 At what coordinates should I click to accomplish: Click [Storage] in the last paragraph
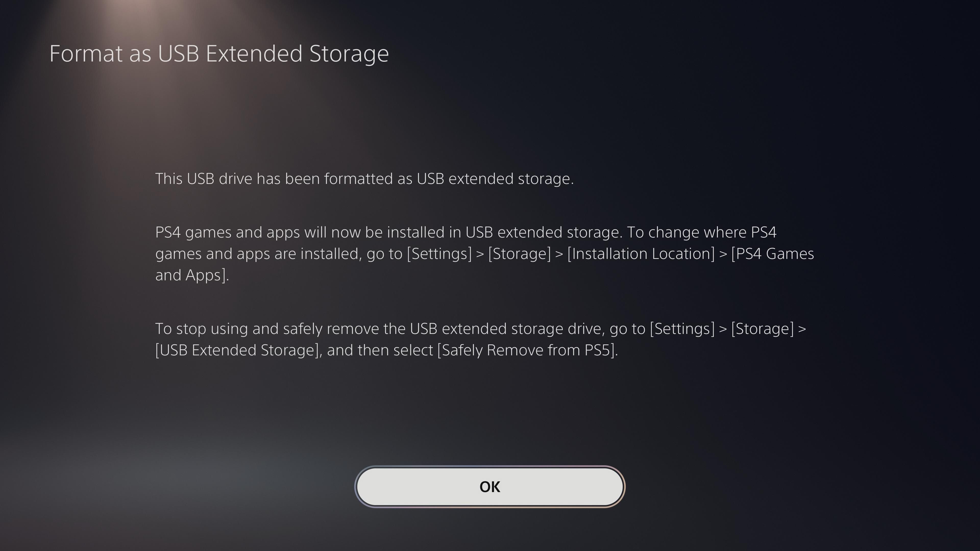[x=762, y=329]
